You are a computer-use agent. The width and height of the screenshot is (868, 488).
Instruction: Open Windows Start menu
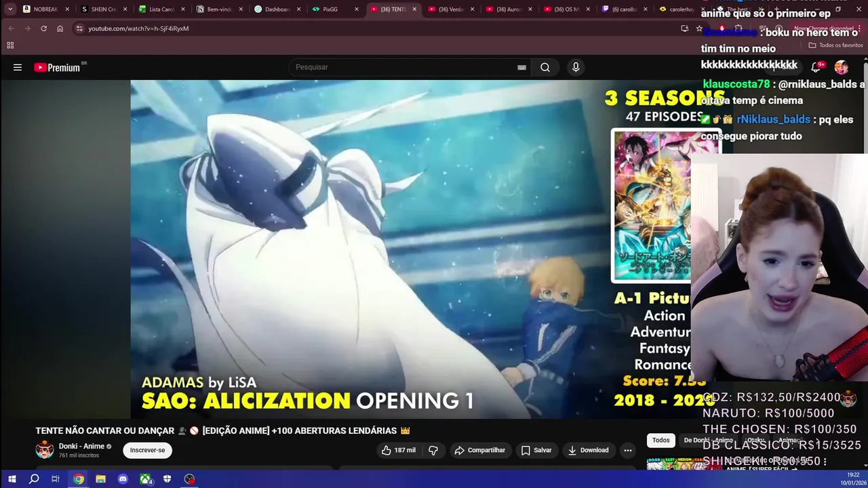[x=12, y=479]
